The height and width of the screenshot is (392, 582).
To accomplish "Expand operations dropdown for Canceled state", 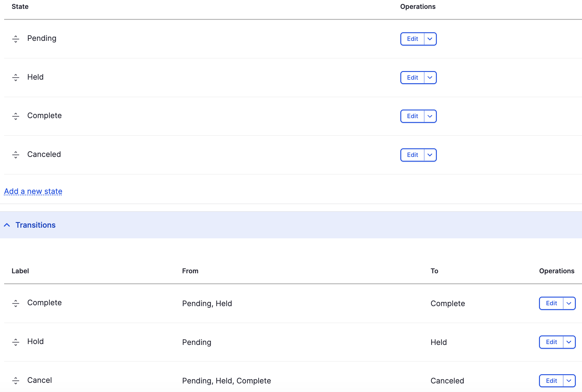I will point(430,155).
